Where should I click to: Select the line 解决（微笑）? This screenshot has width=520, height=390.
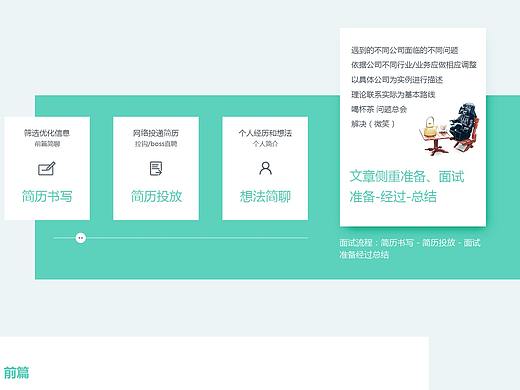click(x=373, y=124)
